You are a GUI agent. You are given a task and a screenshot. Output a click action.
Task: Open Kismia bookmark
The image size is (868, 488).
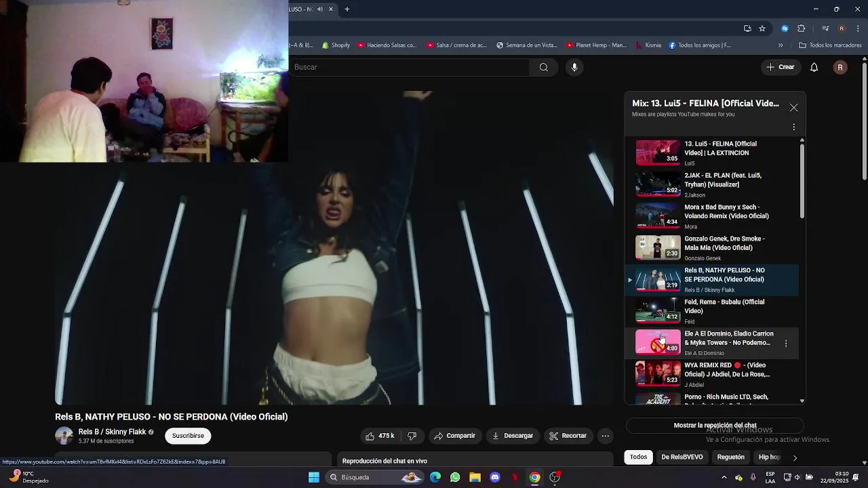tap(648, 45)
